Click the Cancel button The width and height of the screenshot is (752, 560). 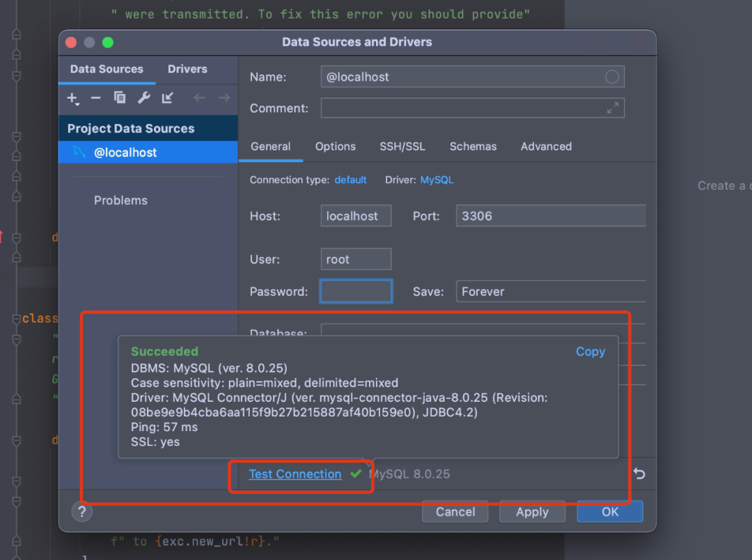click(x=455, y=511)
